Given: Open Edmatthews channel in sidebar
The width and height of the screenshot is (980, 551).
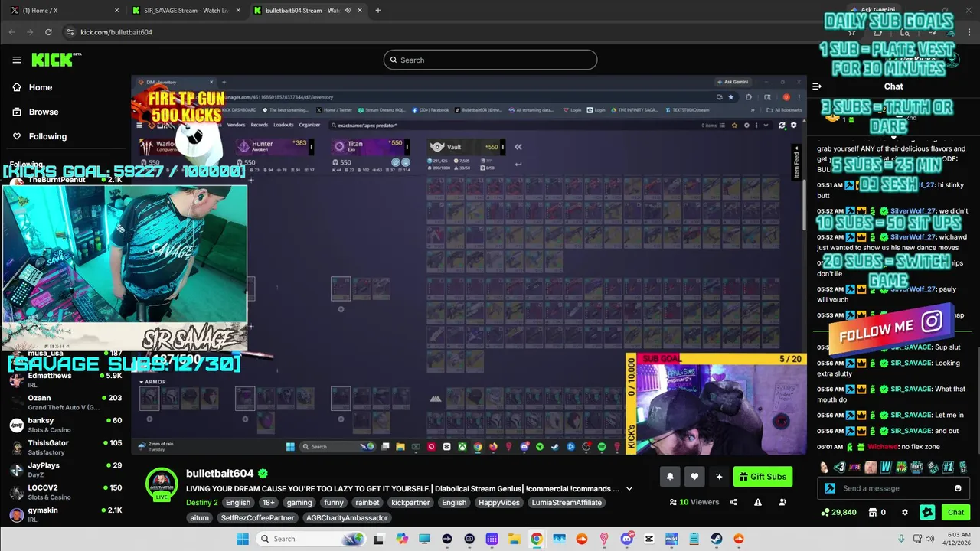Looking at the screenshot, I should (x=65, y=380).
